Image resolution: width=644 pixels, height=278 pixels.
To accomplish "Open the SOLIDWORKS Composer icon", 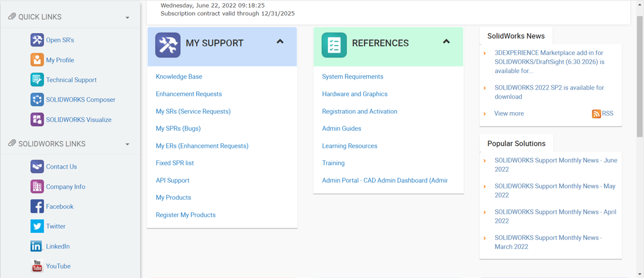I will (x=37, y=100).
